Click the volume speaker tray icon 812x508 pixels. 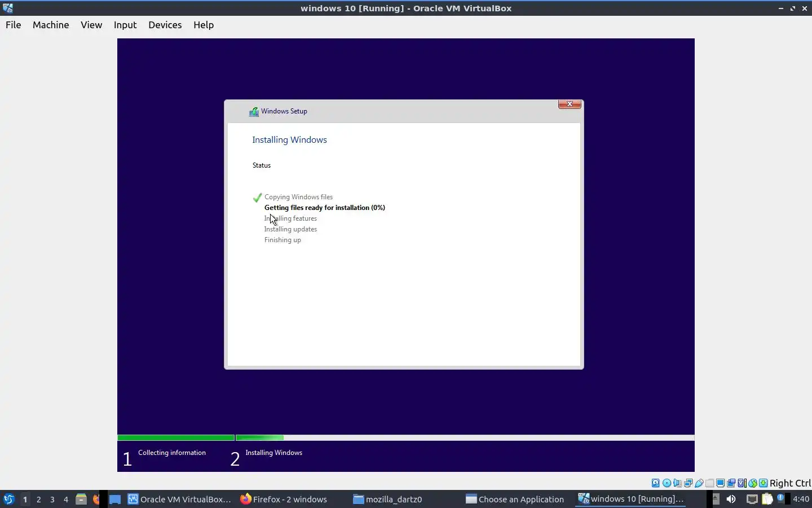coord(731,499)
